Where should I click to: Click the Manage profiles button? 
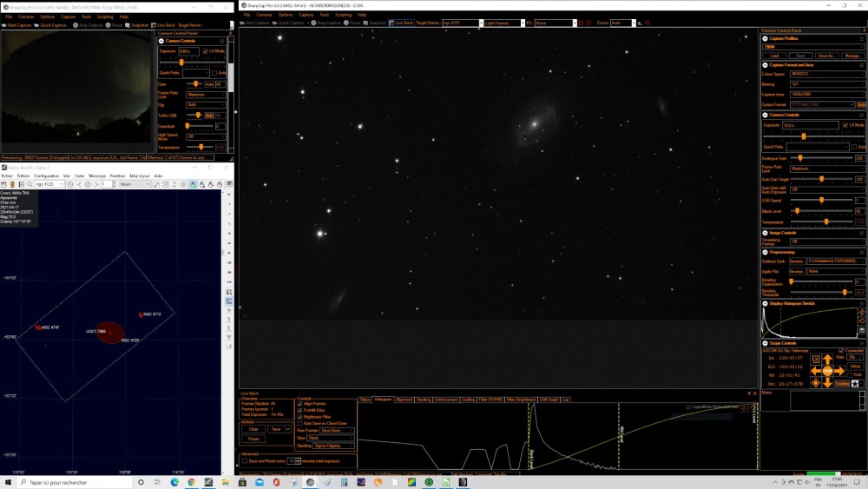tap(852, 56)
